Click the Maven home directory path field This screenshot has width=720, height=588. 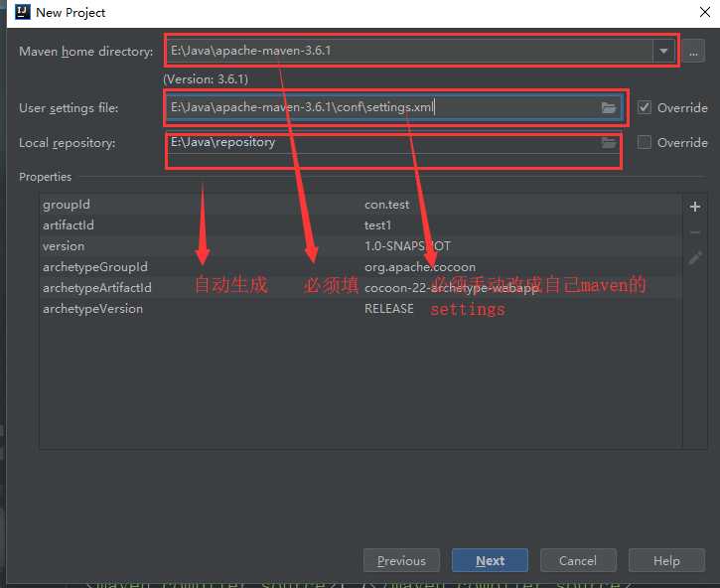pos(410,51)
